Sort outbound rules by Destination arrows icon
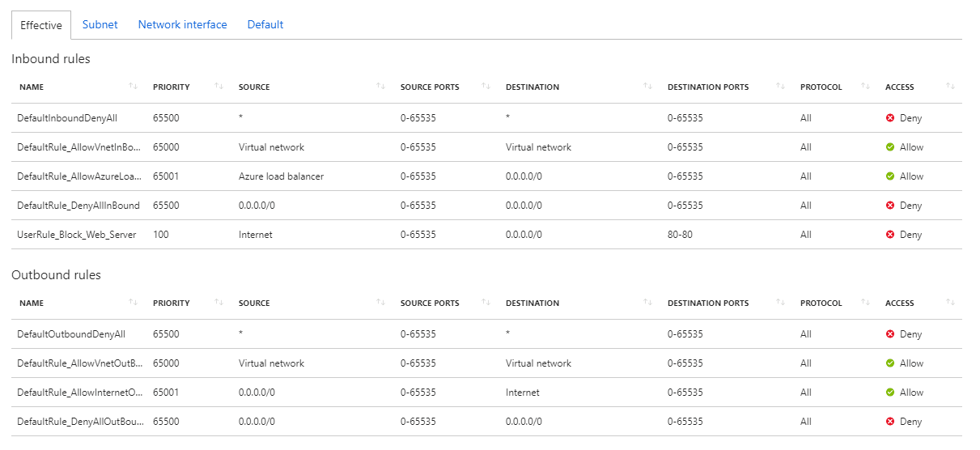Image resolution: width=980 pixels, height=450 pixels. [647, 303]
